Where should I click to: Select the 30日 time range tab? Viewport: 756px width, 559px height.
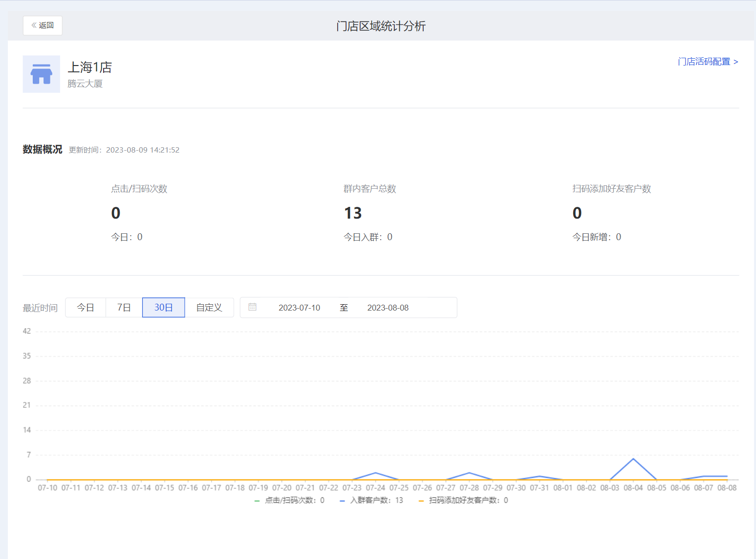pos(164,308)
